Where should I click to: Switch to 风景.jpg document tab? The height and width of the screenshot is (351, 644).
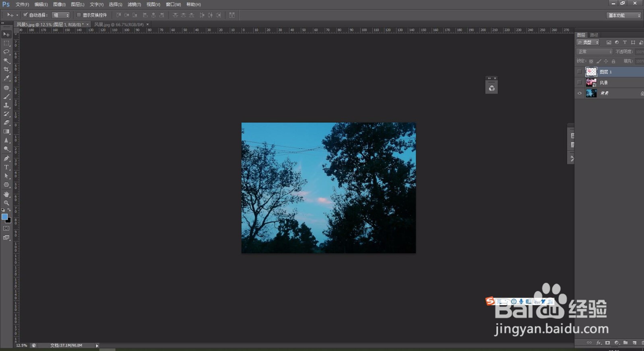(x=119, y=25)
